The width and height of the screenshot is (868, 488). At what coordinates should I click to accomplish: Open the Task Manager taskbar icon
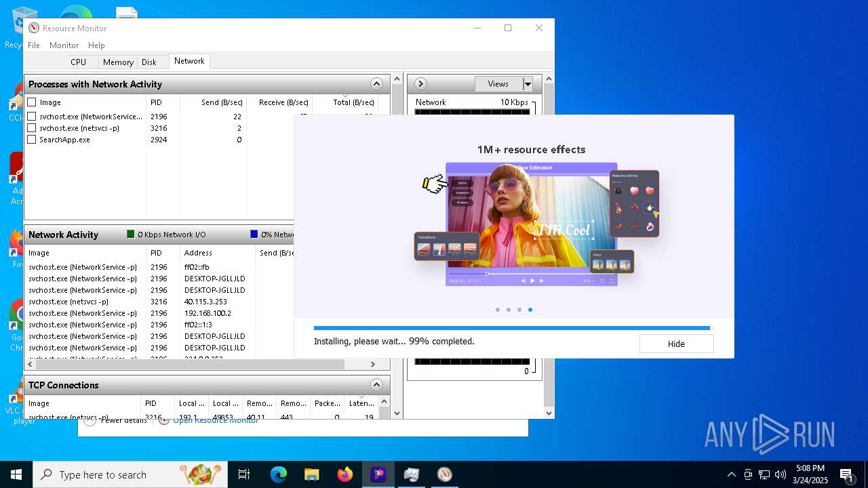point(411,474)
